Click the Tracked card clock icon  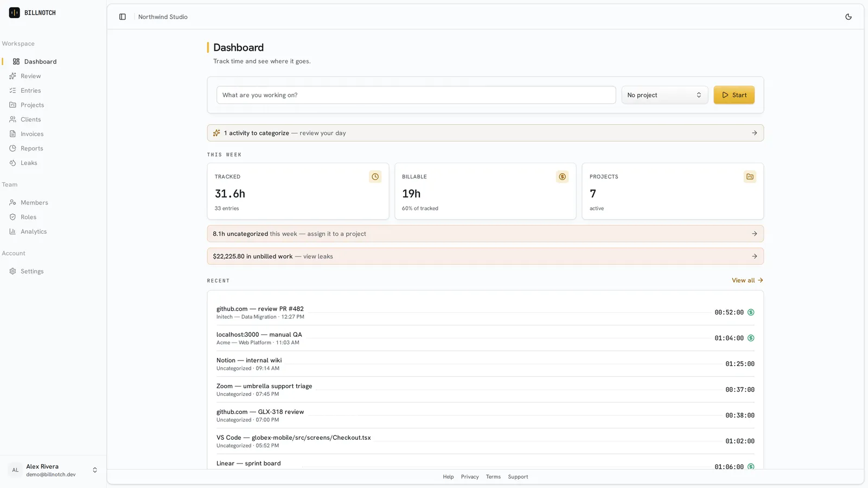(375, 177)
